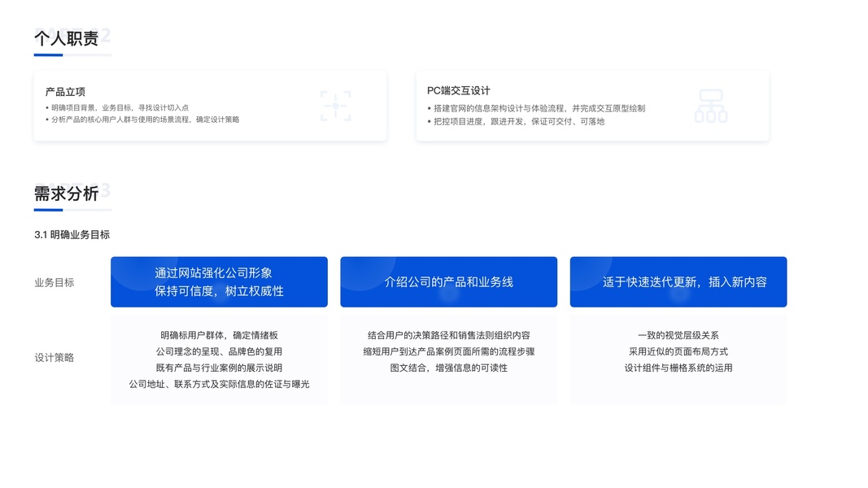
Task: Click the line 缩短用户到达产品案例页面所需的流程步骤
Action: pyautogui.click(x=449, y=351)
